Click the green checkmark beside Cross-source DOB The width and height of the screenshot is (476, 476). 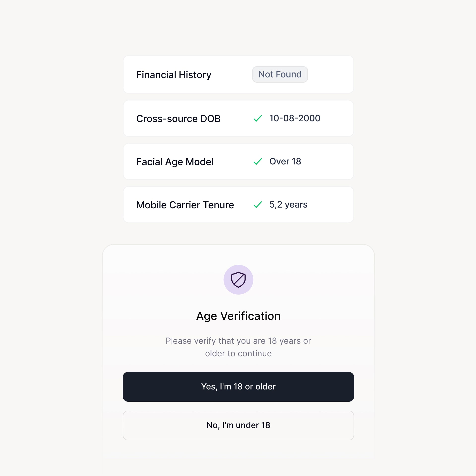[257, 119]
